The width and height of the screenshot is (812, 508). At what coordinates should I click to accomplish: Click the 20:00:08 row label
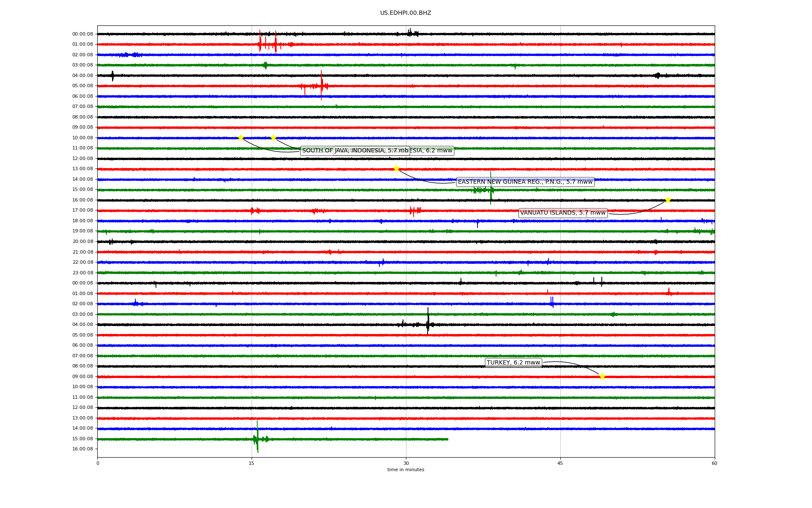[82, 241]
